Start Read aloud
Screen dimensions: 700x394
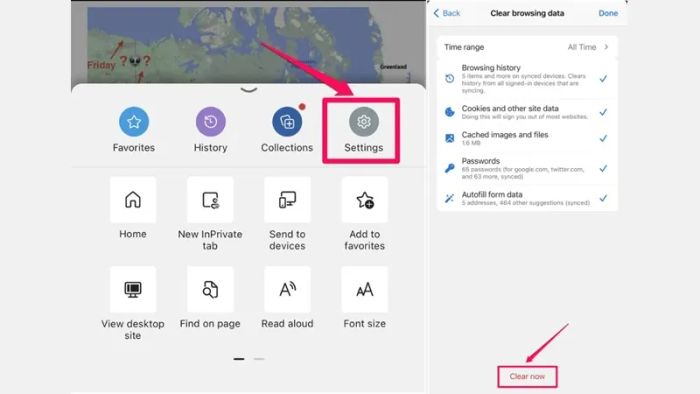[287, 290]
